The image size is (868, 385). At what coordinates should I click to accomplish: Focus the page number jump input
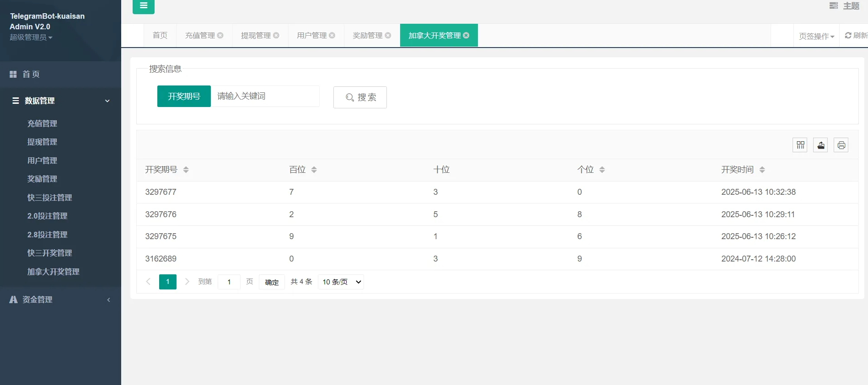(x=229, y=282)
